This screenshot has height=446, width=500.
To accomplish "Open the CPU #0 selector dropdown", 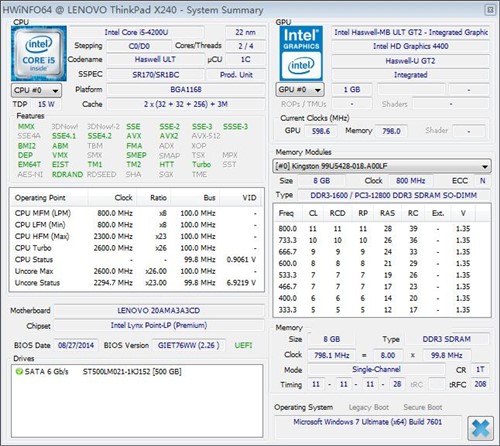I will 36,90.
